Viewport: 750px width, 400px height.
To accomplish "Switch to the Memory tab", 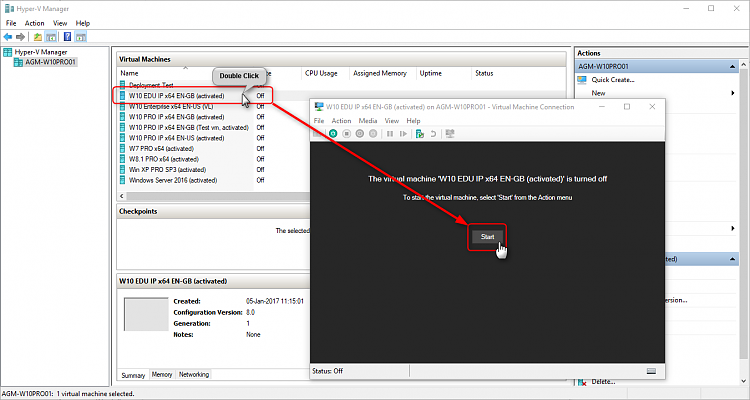I will point(162,375).
